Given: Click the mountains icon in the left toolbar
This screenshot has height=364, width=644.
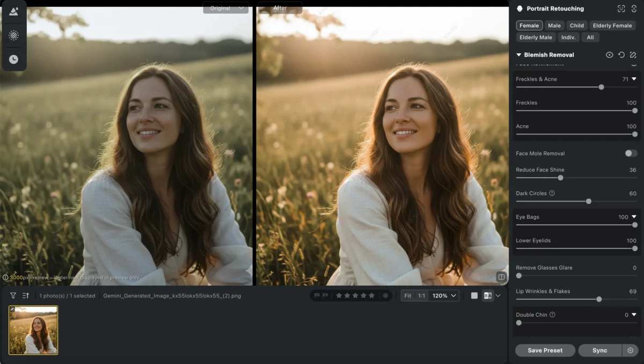Looking at the screenshot, I should [13, 11].
